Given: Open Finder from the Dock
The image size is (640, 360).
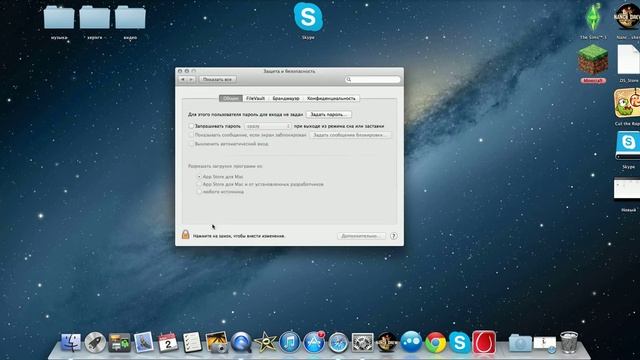Looking at the screenshot, I should (x=71, y=342).
